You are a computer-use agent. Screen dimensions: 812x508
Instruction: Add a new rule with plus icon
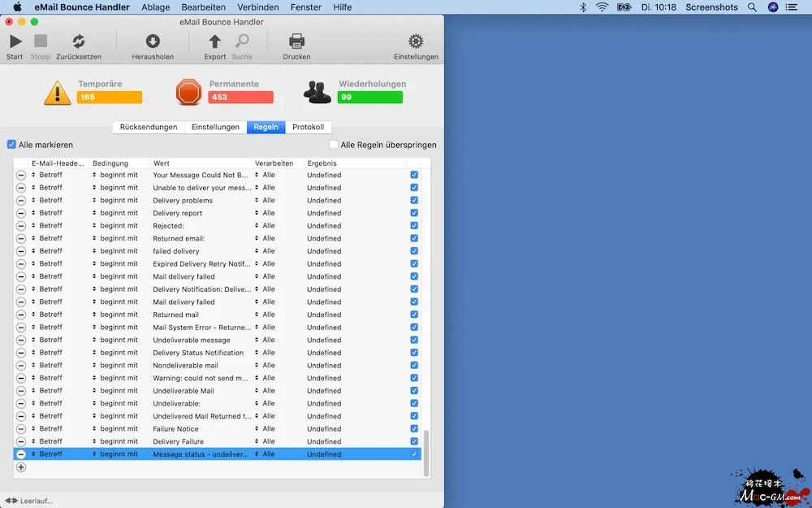click(x=21, y=467)
